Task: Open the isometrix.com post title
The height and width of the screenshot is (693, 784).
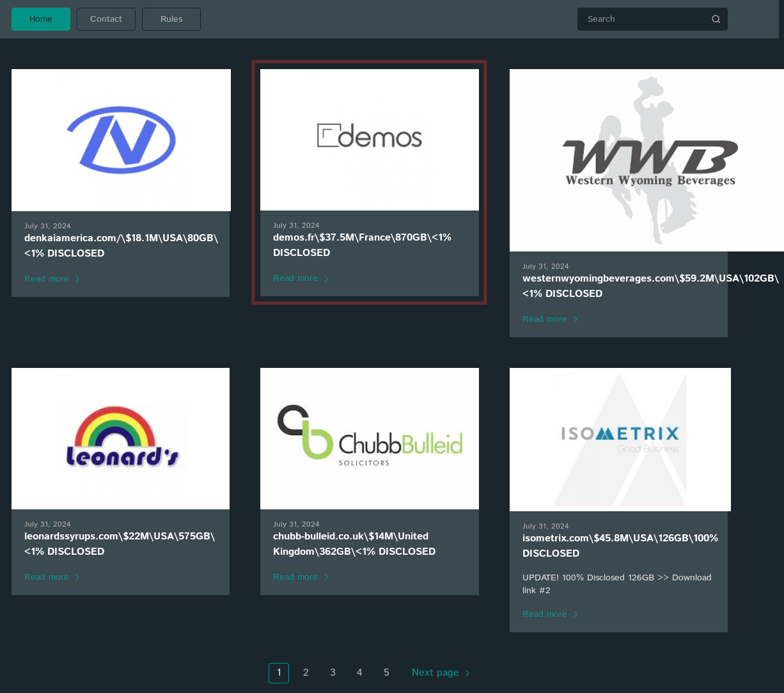Action: [x=620, y=546]
